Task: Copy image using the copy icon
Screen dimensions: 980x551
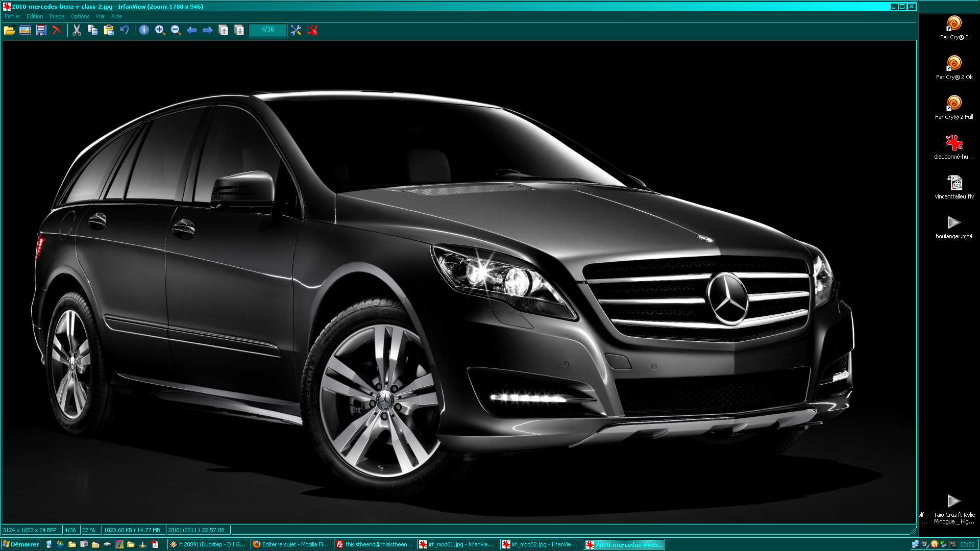Action: 92,30
